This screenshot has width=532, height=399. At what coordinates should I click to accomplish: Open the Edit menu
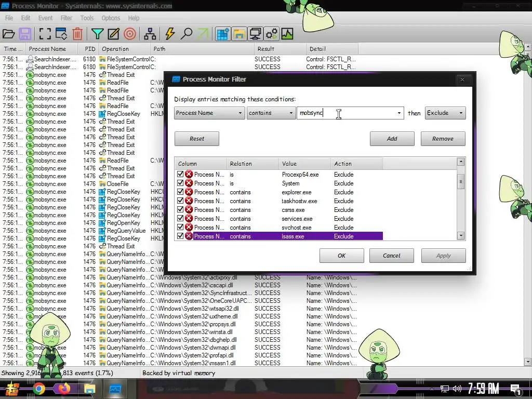point(25,18)
